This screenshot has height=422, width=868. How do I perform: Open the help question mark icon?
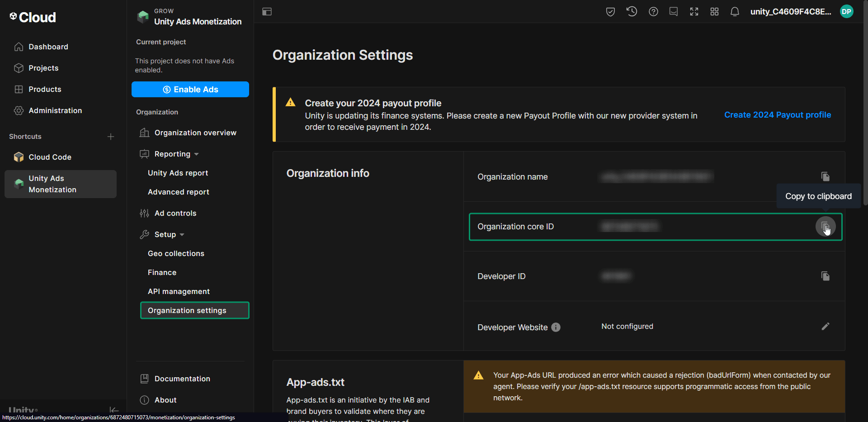(653, 12)
